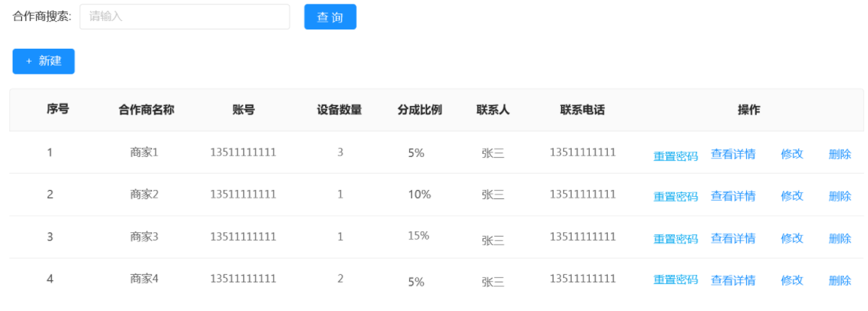
Task: Select the 商家1 name cell
Action: coord(144,152)
